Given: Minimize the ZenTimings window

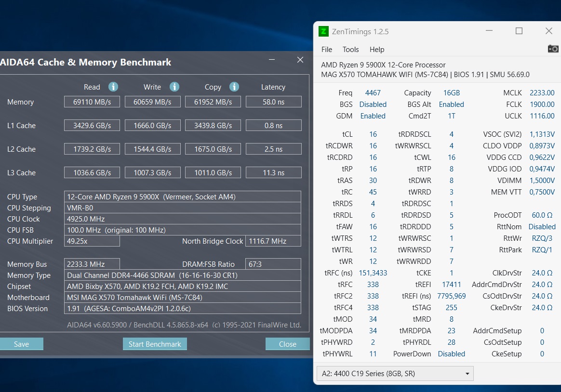Looking at the screenshot, I should pos(489,30).
